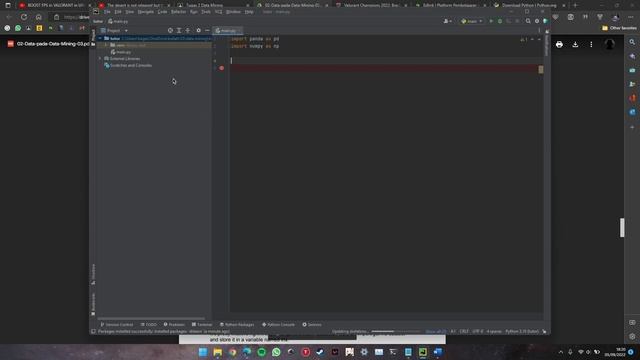Click the inspection warnings indicator in editor

click(x=524, y=40)
